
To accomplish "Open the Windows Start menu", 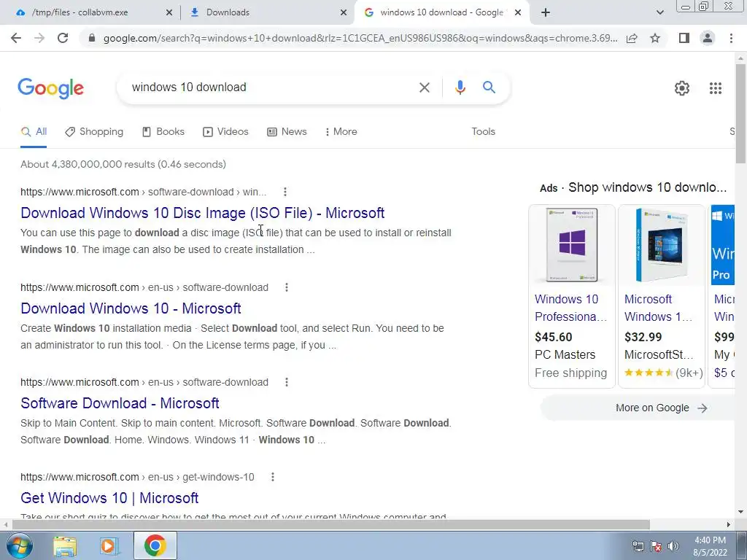I will point(19,545).
